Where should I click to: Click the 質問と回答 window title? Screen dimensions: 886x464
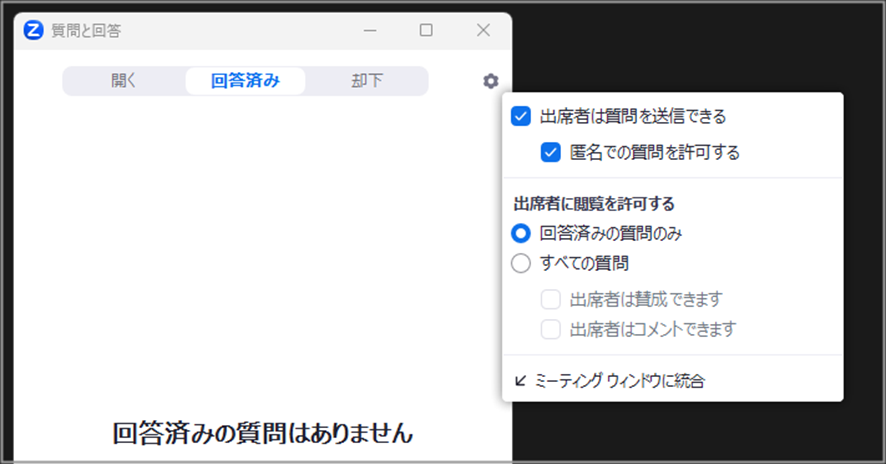[x=86, y=31]
